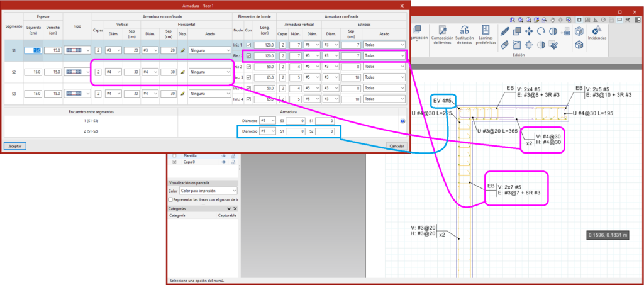Image resolution: width=644 pixels, height=285 pixels.
Task: Select encuentro row 2 (S1-S2)
Action: coord(91,131)
